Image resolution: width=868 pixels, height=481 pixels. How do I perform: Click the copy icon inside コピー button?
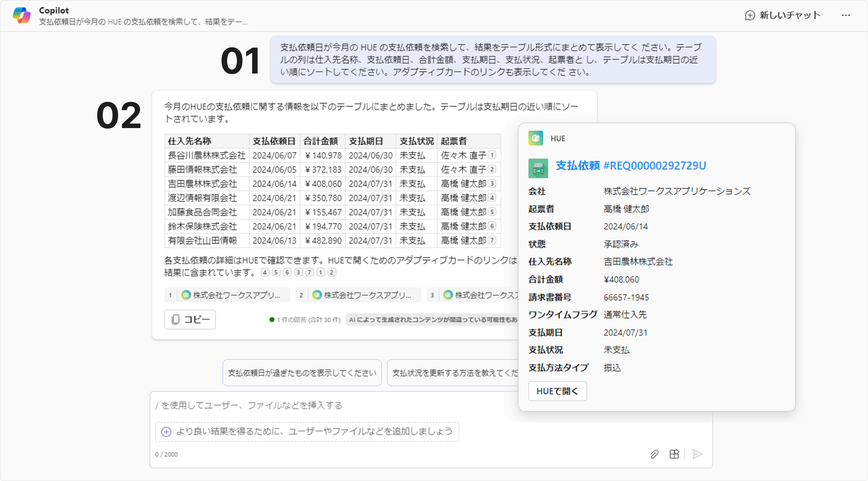click(176, 319)
